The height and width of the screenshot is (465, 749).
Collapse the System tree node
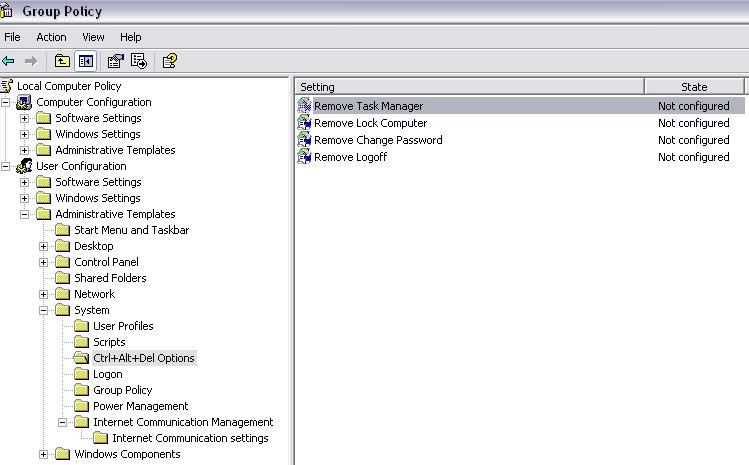point(43,310)
